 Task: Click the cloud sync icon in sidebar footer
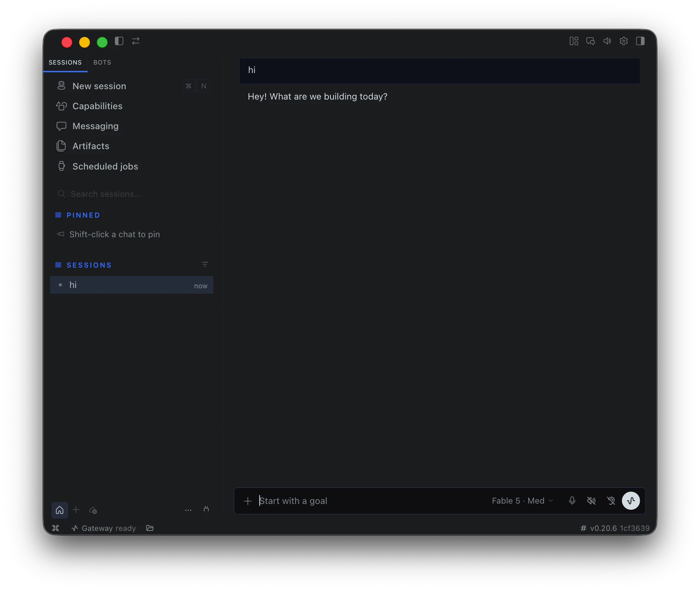pos(93,511)
